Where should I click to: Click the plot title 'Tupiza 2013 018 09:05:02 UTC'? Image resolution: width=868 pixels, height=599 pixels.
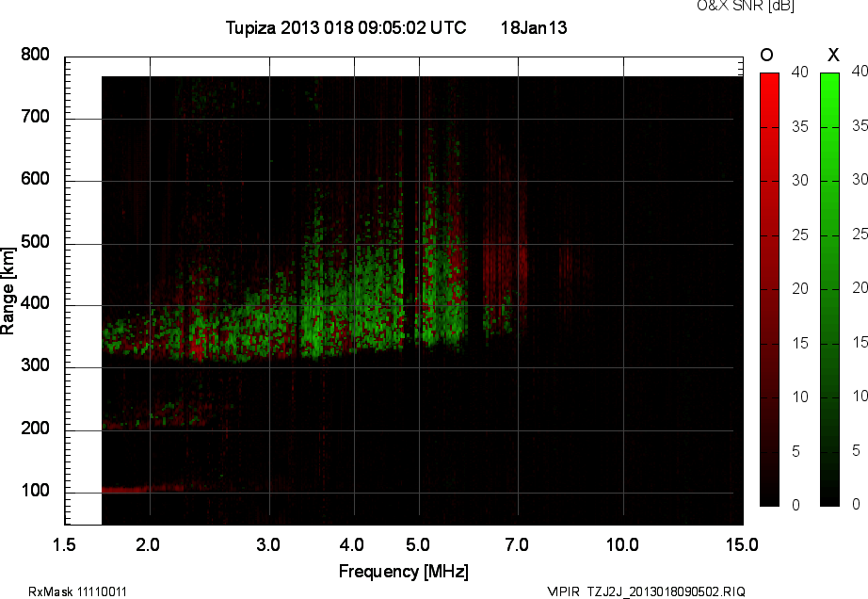coord(346,27)
